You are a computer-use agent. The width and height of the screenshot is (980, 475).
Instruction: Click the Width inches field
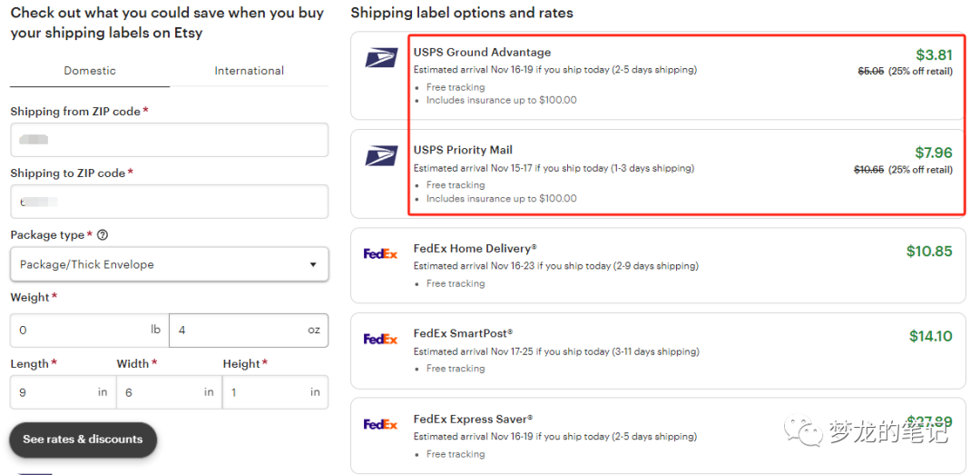tap(159, 392)
